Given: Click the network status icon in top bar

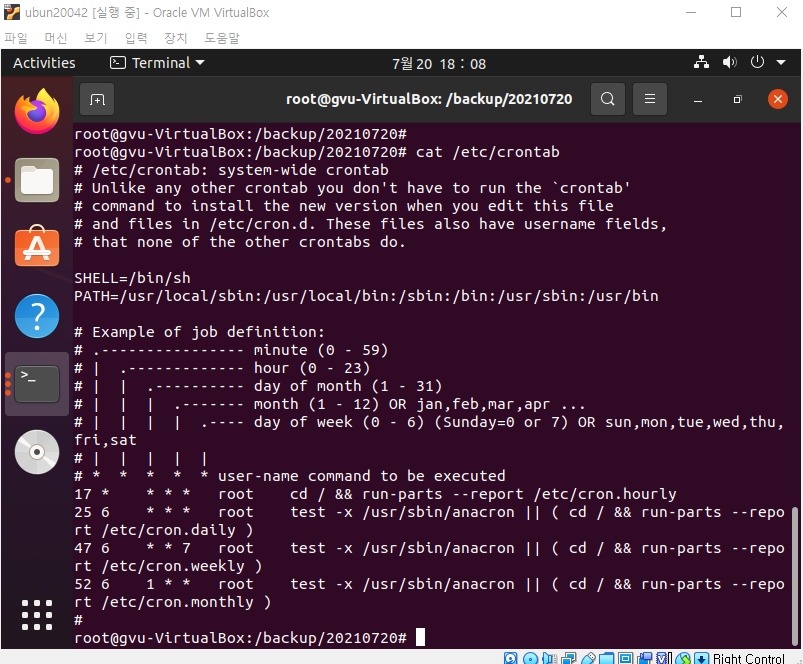Looking at the screenshot, I should (x=702, y=62).
